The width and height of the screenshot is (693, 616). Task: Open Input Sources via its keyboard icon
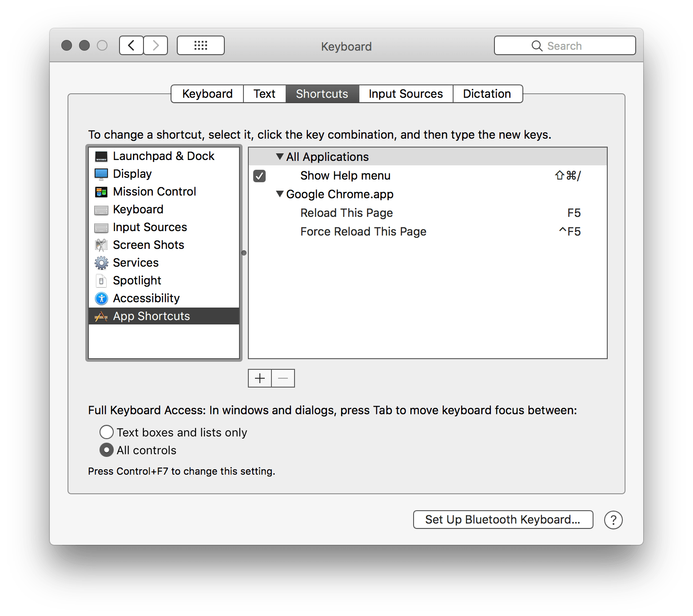tap(101, 227)
